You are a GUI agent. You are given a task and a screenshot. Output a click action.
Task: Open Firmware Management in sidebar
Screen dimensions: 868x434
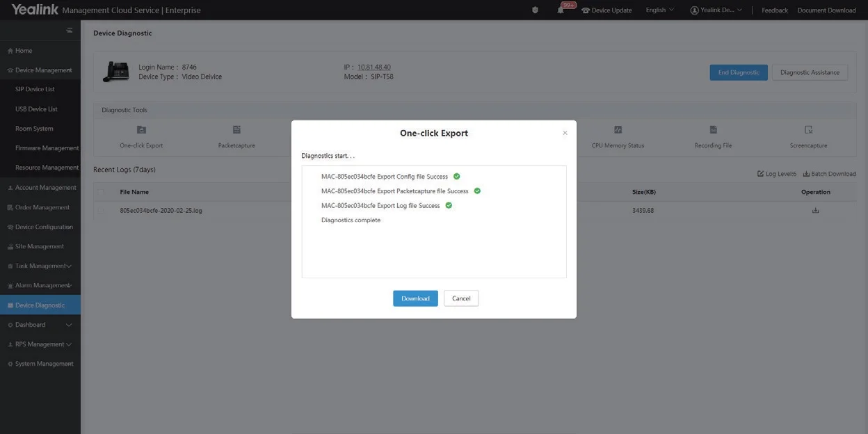pyautogui.click(x=47, y=148)
